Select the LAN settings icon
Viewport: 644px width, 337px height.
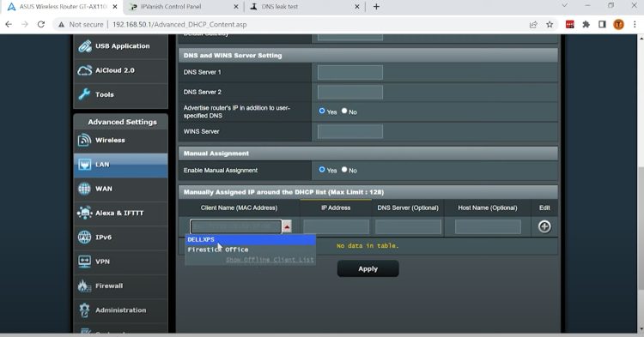coord(84,165)
